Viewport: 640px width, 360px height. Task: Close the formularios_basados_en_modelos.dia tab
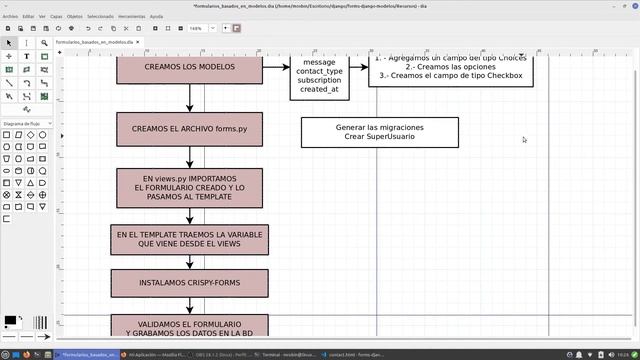click(138, 42)
